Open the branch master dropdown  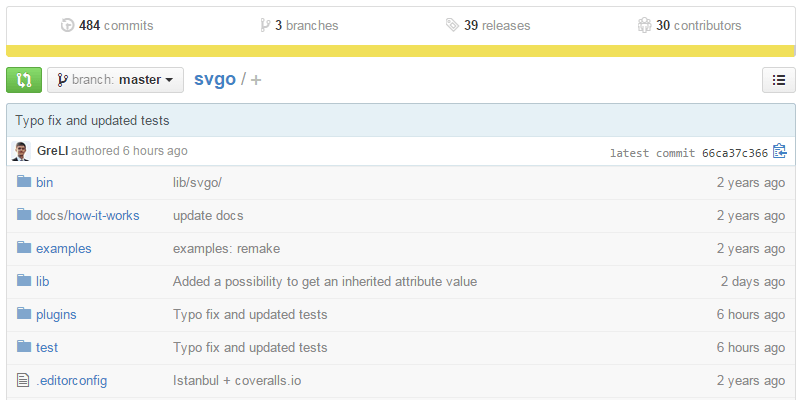[x=115, y=80]
